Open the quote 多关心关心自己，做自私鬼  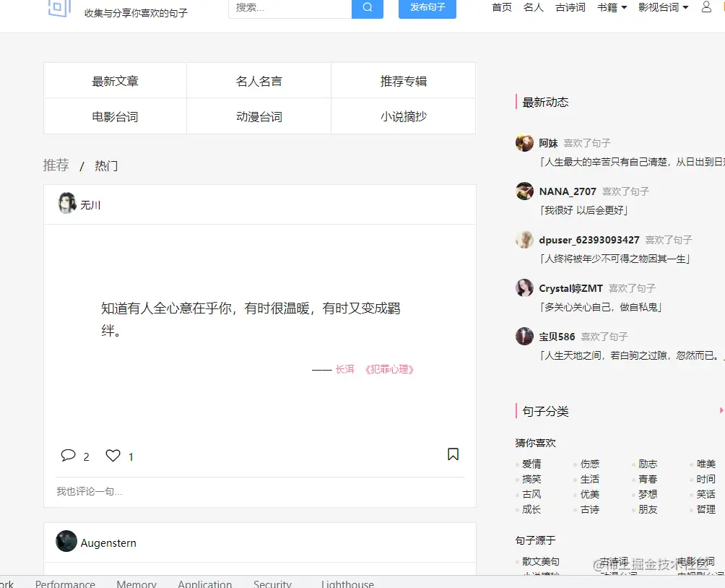tap(601, 307)
